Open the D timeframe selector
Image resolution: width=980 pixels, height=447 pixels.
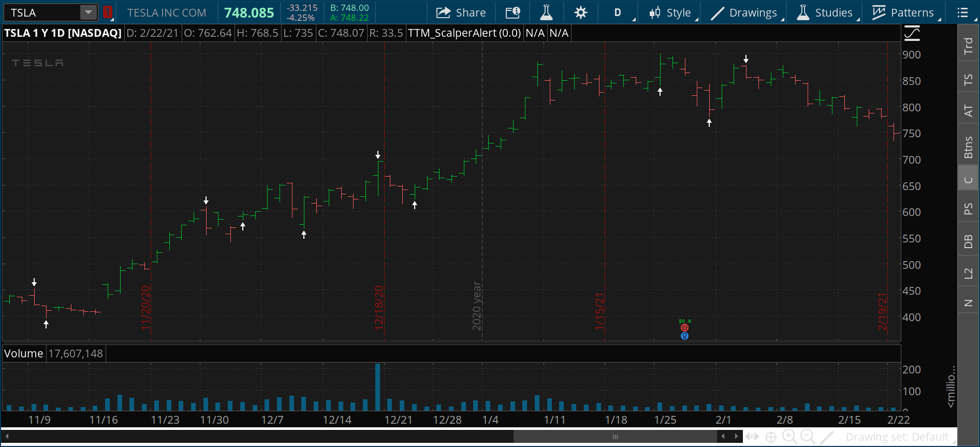click(x=618, y=12)
